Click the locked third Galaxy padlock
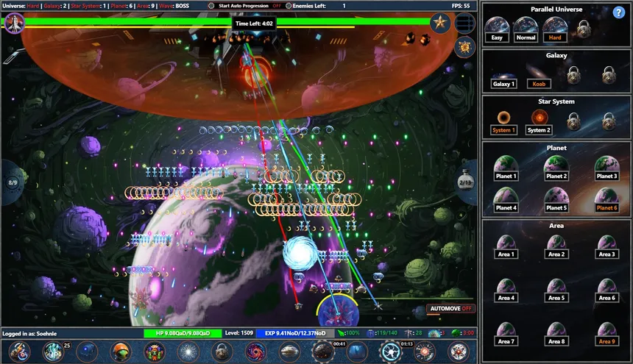 [x=573, y=75]
